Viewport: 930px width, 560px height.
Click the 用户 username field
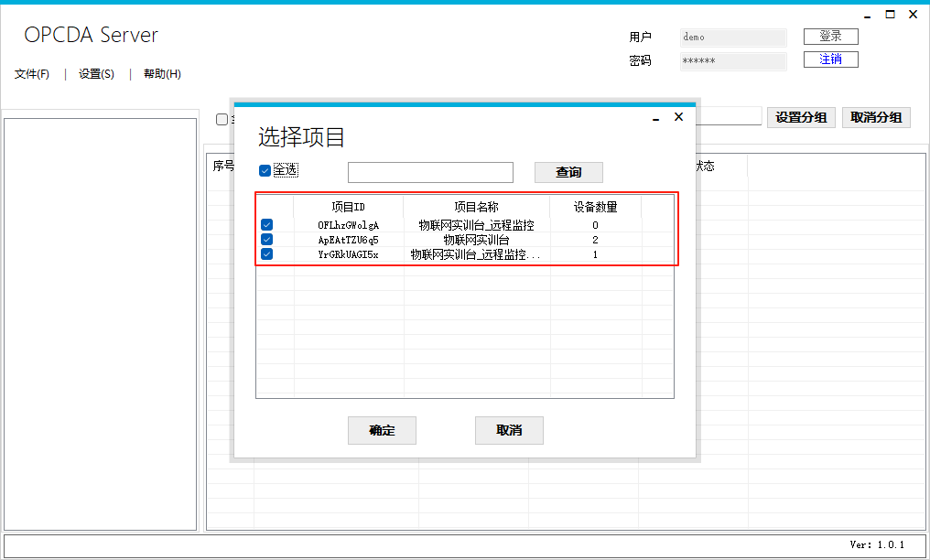[732, 38]
